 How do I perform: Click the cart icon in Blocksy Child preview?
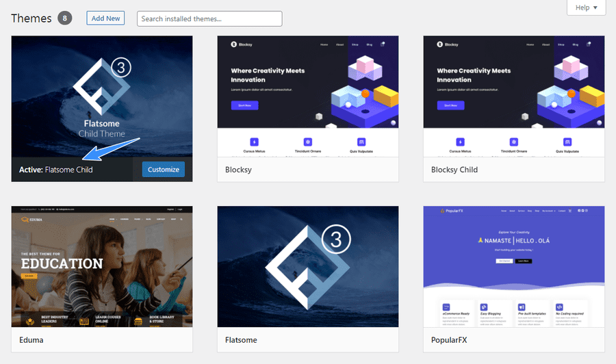point(589,44)
